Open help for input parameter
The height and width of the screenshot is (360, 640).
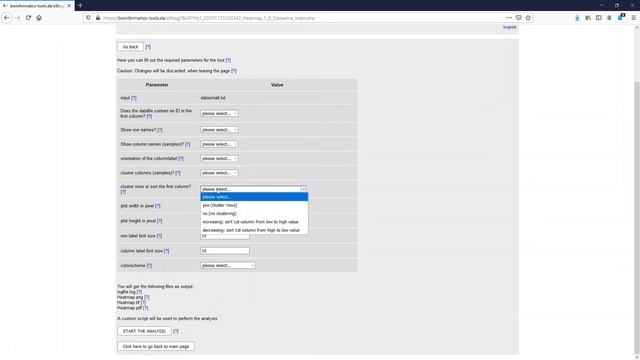(133, 98)
